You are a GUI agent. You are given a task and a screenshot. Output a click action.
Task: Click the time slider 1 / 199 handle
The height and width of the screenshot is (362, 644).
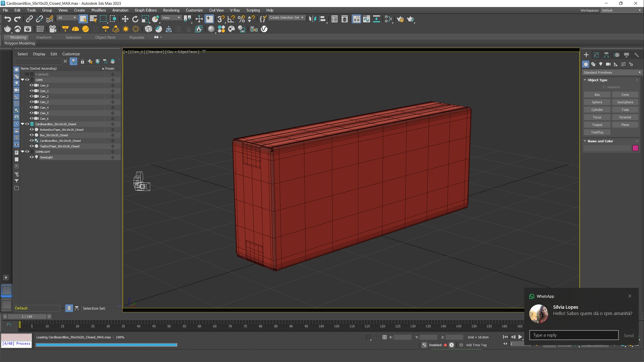pyautogui.click(x=27, y=317)
